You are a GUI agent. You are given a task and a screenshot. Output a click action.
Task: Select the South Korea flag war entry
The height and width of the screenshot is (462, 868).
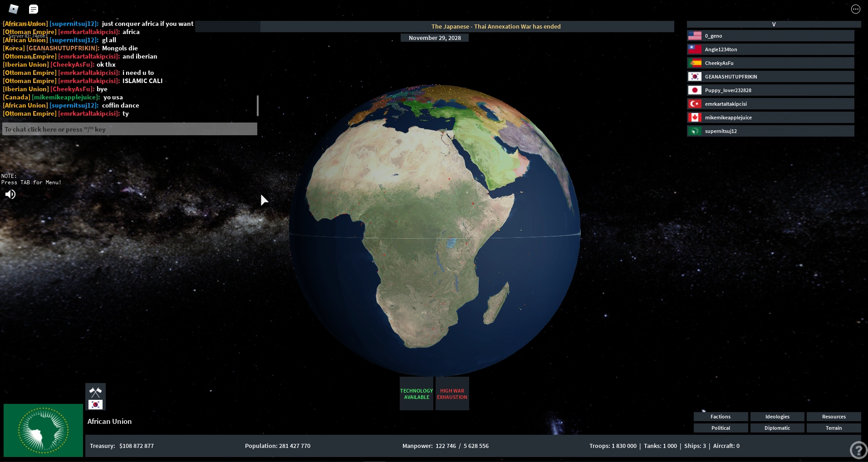coord(95,404)
